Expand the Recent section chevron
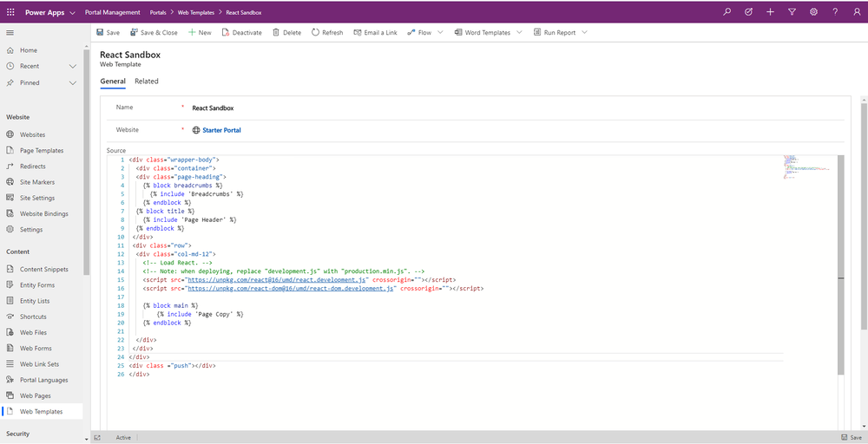This screenshot has height=444, width=868. coord(73,67)
